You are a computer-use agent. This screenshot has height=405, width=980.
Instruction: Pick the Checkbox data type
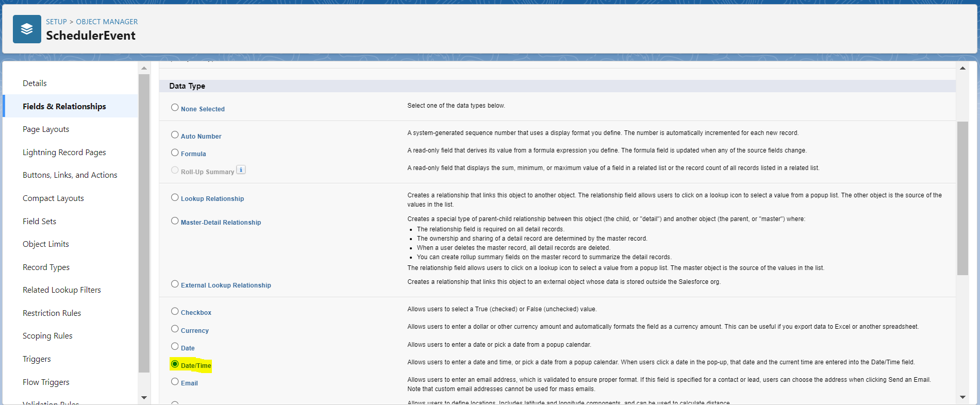tap(175, 311)
